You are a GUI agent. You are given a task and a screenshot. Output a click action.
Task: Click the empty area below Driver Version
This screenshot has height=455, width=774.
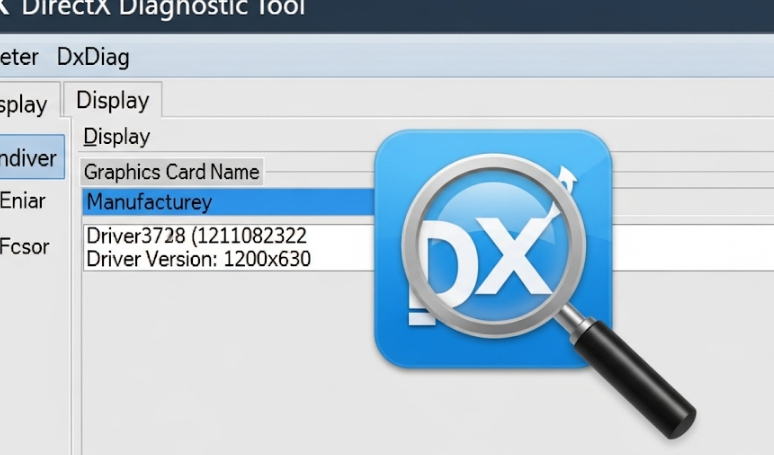point(220,360)
